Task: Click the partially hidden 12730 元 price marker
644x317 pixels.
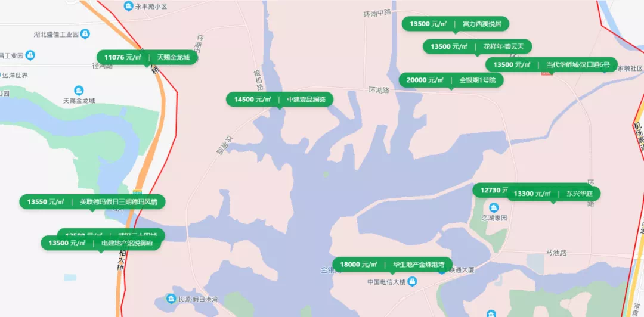Action: pos(490,190)
